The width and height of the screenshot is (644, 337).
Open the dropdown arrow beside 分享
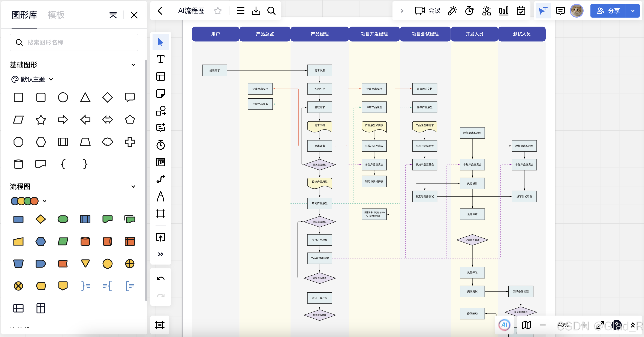point(632,11)
